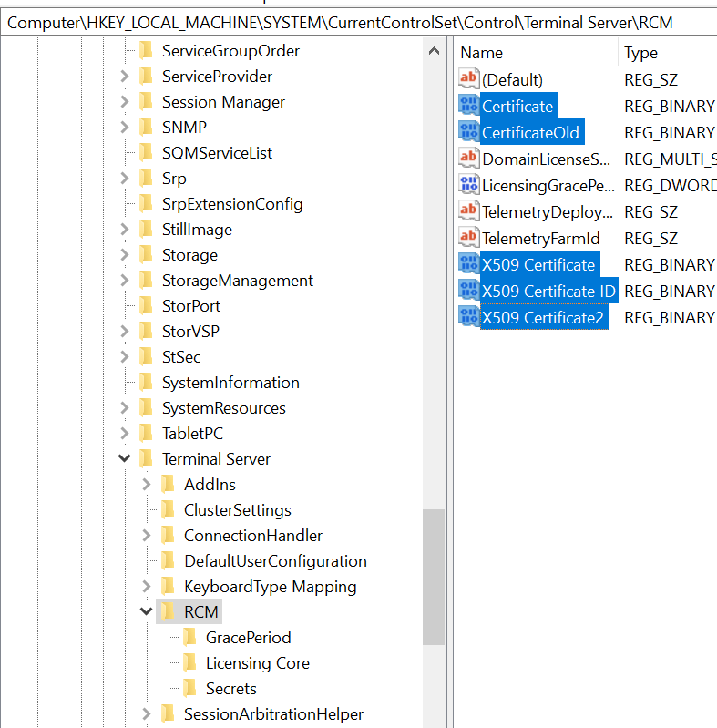Select the DomainLicenseS... value name

(546, 159)
